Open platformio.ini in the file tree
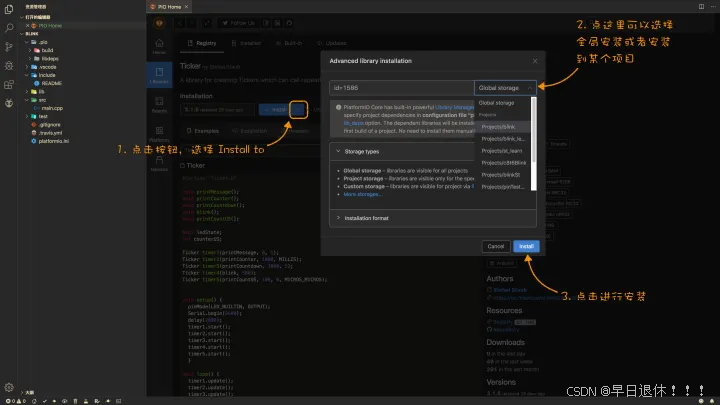Image resolution: width=720 pixels, height=405 pixels. point(50,141)
